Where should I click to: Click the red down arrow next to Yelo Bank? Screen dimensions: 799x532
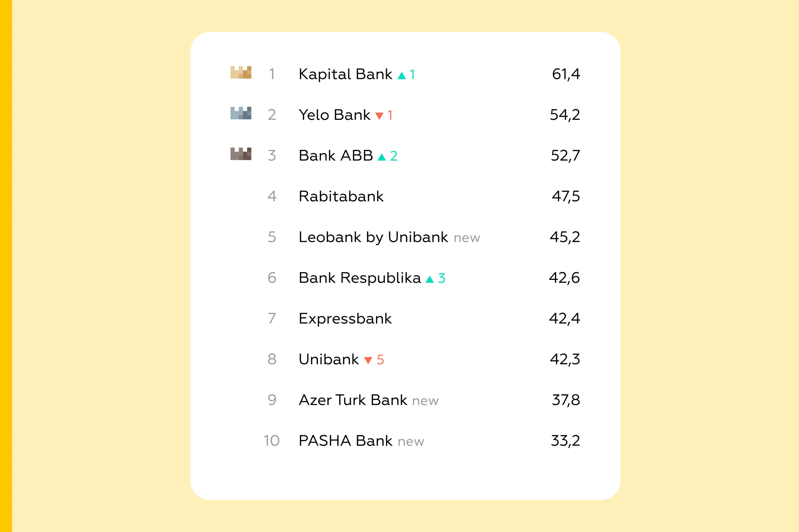click(379, 116)
